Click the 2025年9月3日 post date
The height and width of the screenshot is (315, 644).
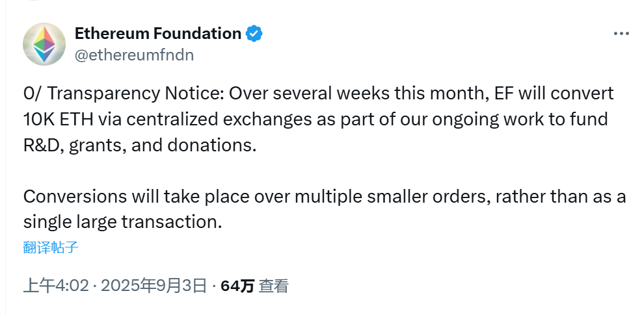pos(154,286)
